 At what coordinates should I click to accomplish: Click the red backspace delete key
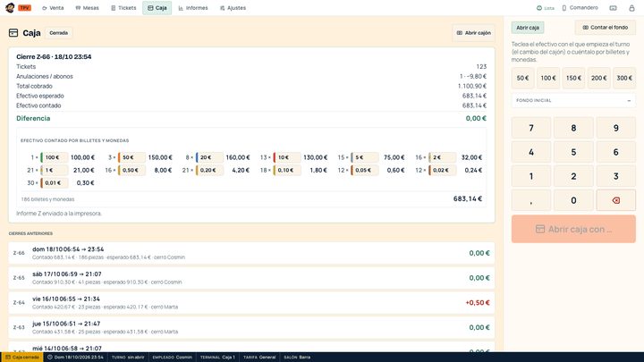615,200
